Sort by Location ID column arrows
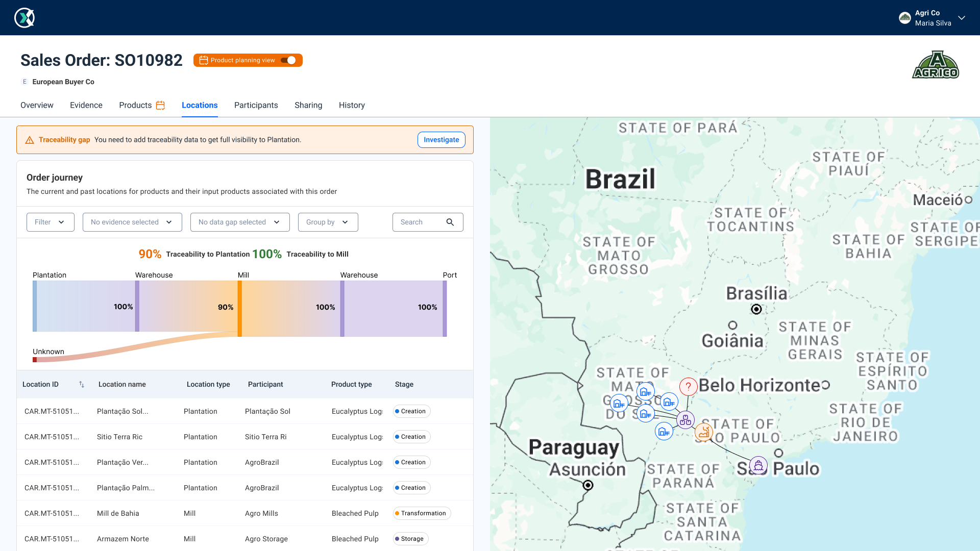980x551 pixels. (x=82, y=384)
